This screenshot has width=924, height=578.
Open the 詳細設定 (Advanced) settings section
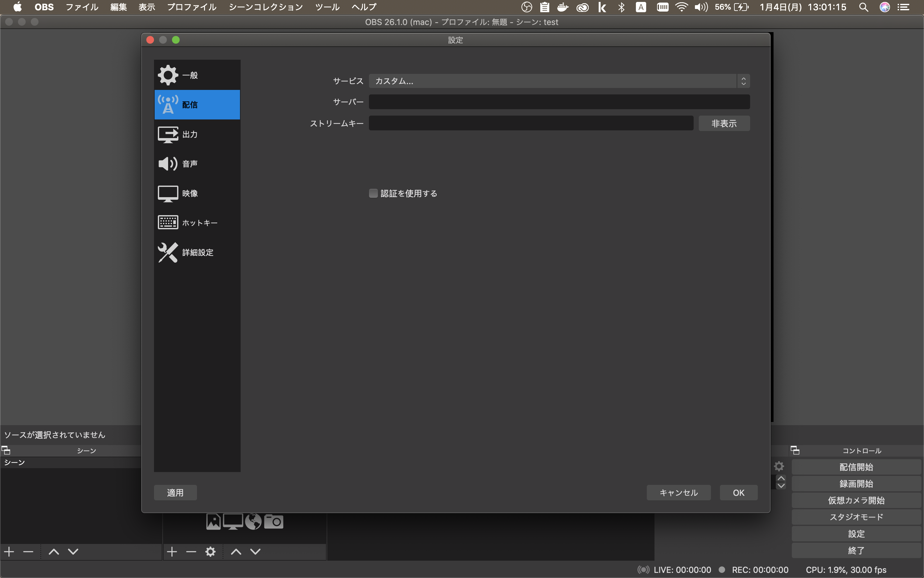pyautogui.click(x=197, y=252)
